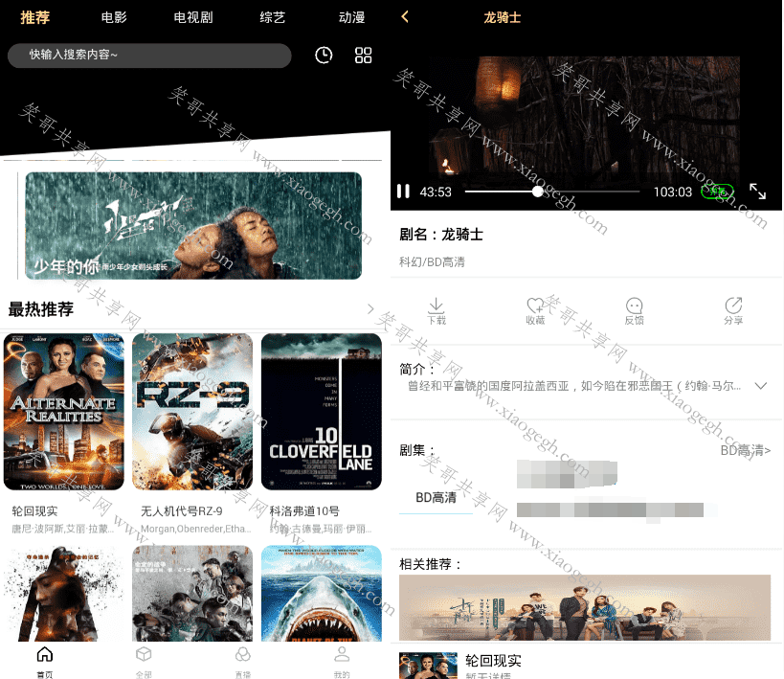Screen dimensions: 784x679
Task: Open the 相关推荐 banner image
Action: 585,607
